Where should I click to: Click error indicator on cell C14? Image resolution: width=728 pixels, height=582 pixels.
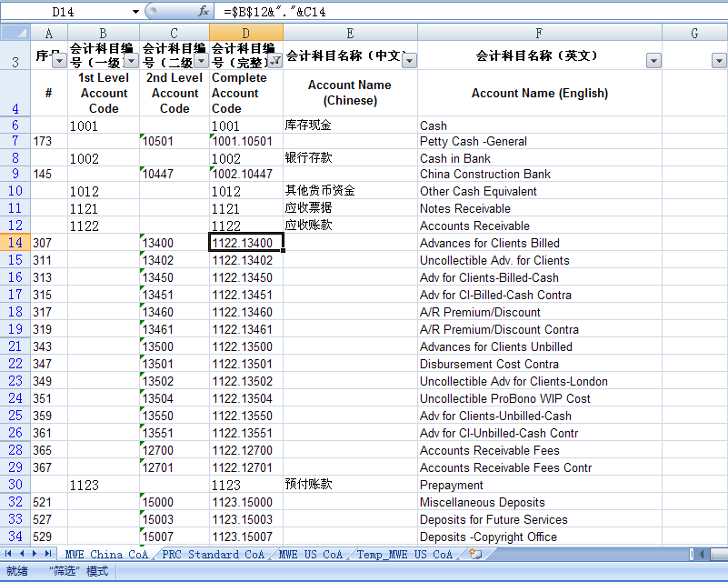[x=144, y=237]
